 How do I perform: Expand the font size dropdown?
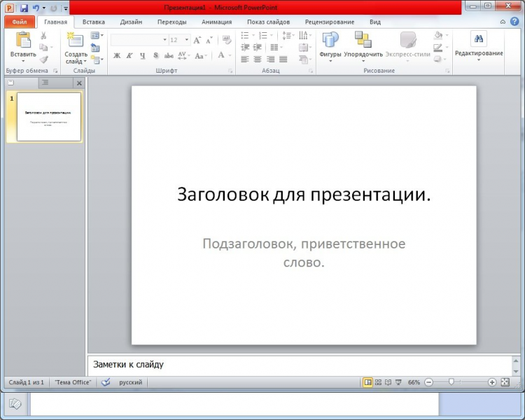coord(187,40)
